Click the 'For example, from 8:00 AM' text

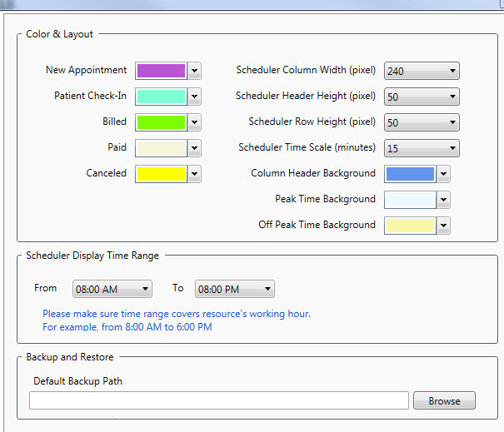[127, 327]
